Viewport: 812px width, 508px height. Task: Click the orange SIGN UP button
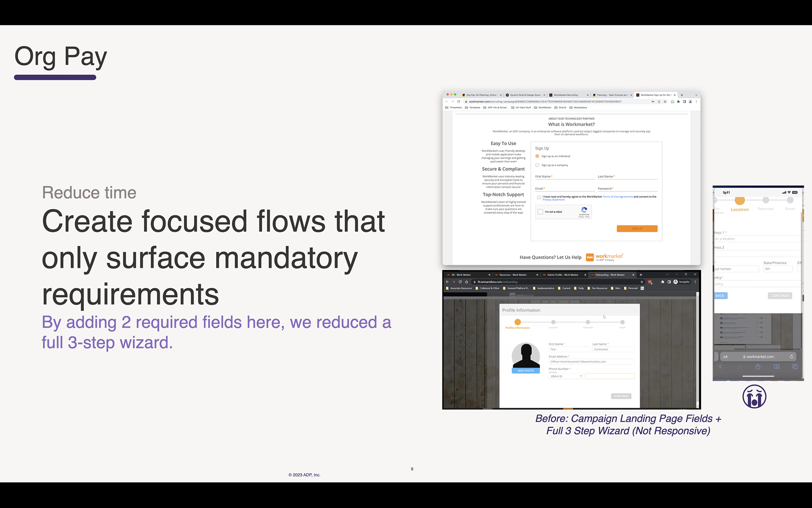[637, 229]
